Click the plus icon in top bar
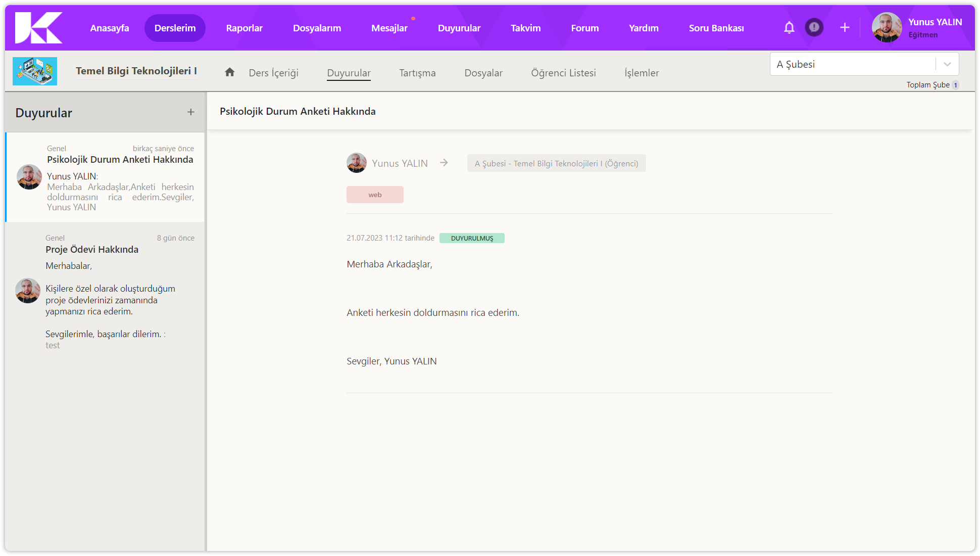980x556 pixels. coord(845,28)
